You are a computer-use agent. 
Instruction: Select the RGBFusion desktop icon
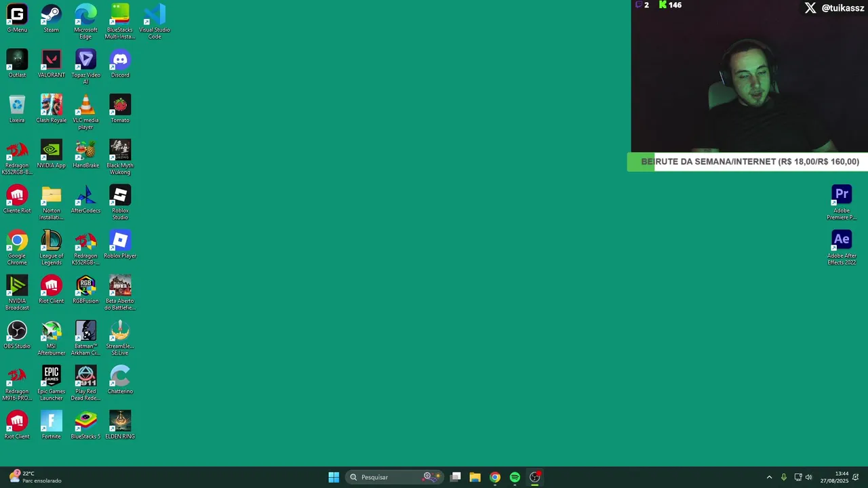85,290
